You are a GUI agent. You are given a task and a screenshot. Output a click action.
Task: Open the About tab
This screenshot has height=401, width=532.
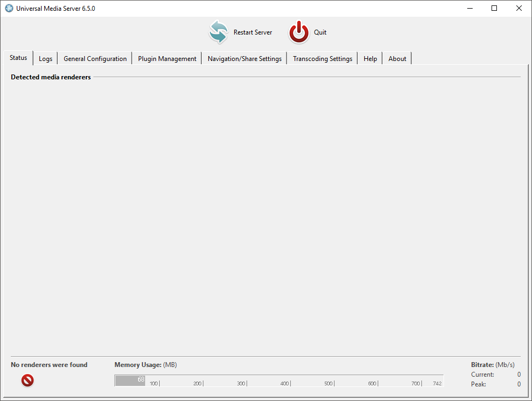pyautogui.click(x=397, y=59)
